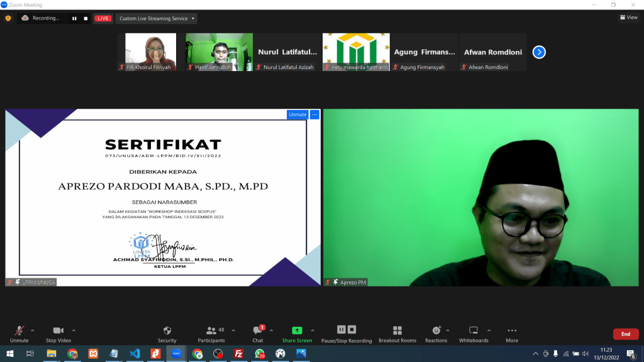Pause the recording from top recording bar

[74, 18]
